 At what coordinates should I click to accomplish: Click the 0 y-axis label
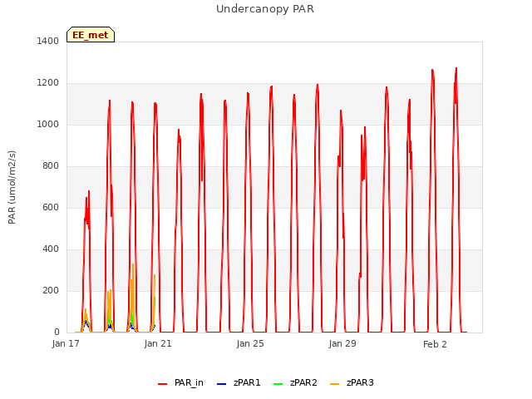pyautogui.click(x=57, y=332)
